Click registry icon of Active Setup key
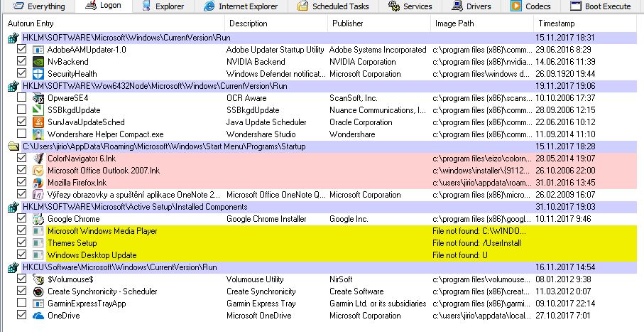This screenshot has width=644, height=332. pos(13,207)
